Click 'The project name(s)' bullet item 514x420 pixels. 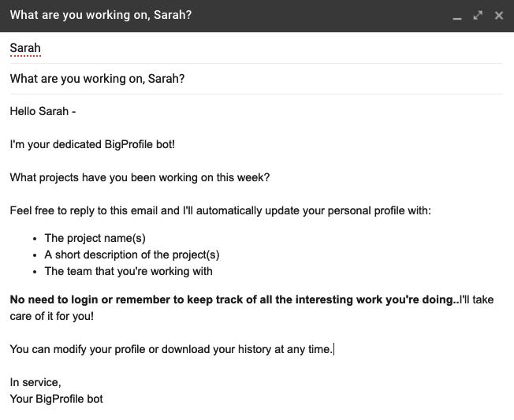[95, 238]
